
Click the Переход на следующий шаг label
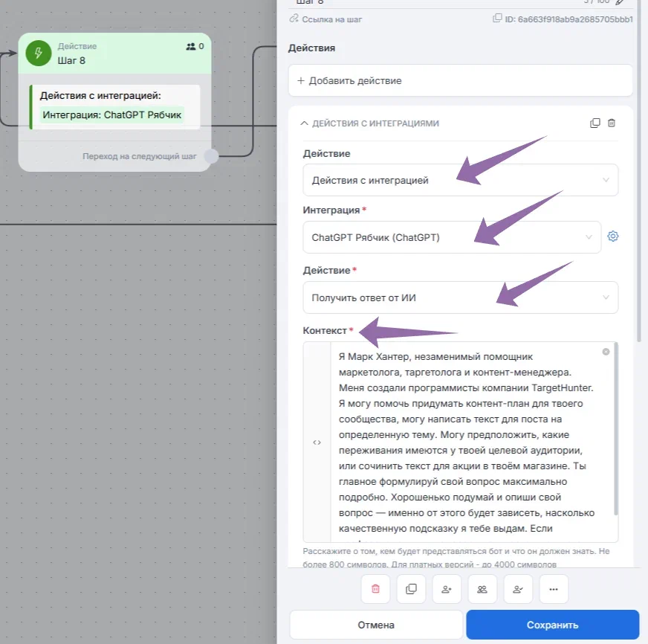pos(140,156)
